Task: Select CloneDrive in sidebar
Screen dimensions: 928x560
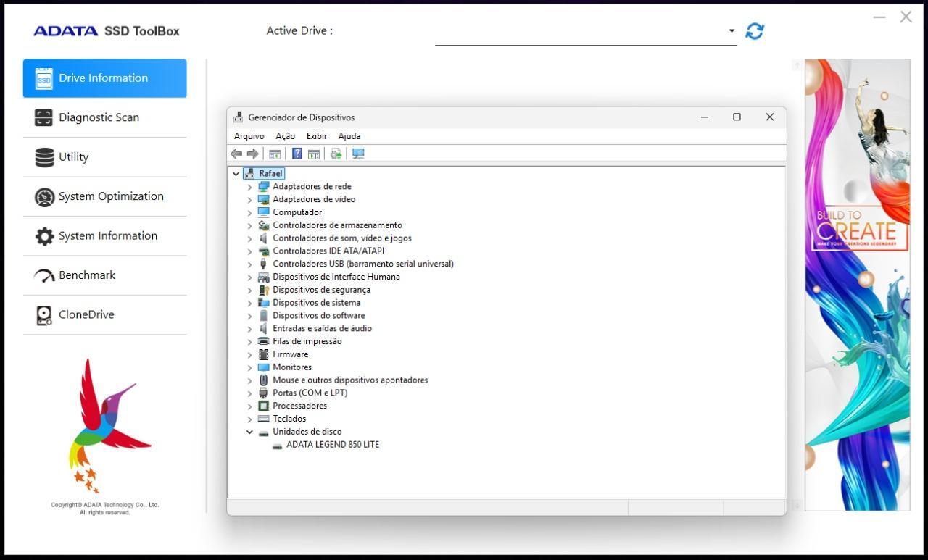Action: pos(104,314)
